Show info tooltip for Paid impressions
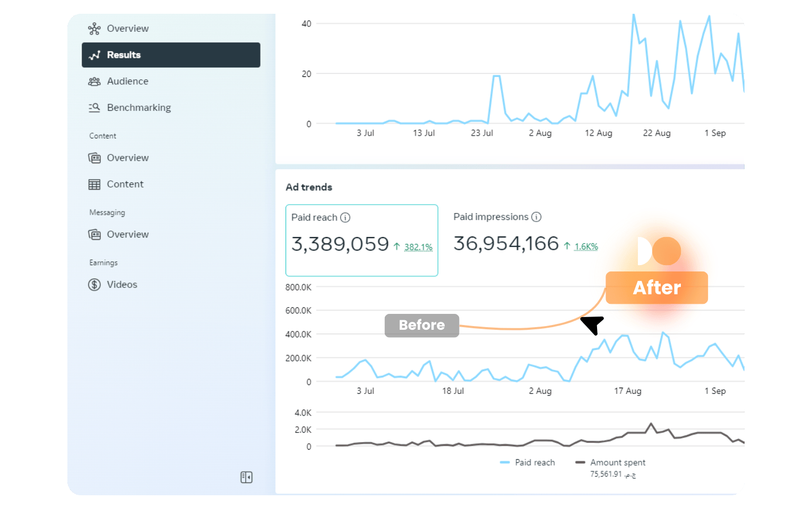This screenshot has height=509, width=812. pos(537,217)
